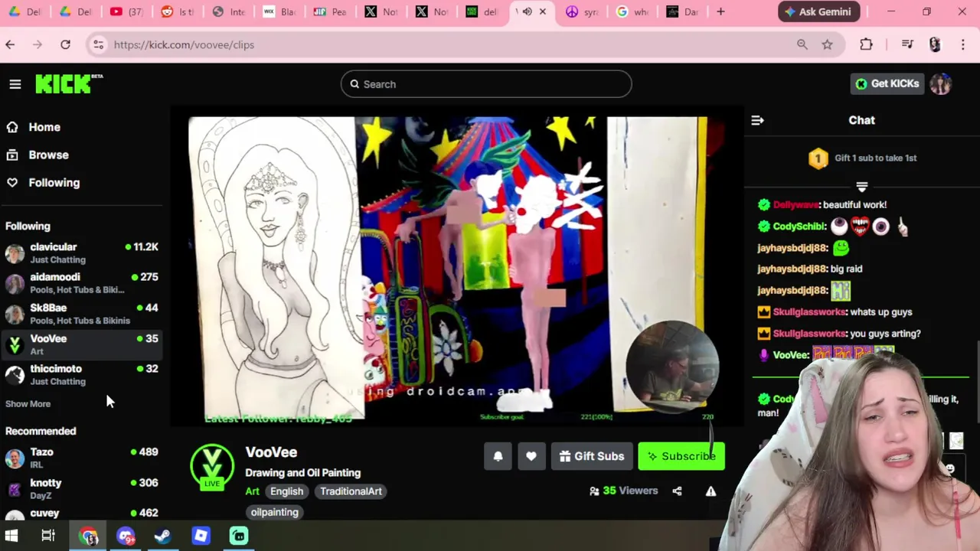Click the gift sub leaderboard banner
The width and height of the screenshot is (980, 551).
(x=862, y=158)
